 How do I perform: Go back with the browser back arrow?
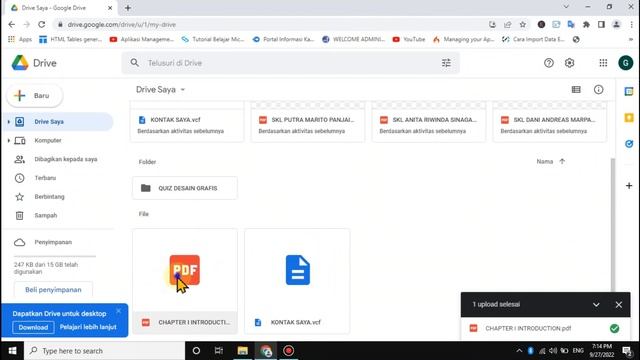click(11, 24)
